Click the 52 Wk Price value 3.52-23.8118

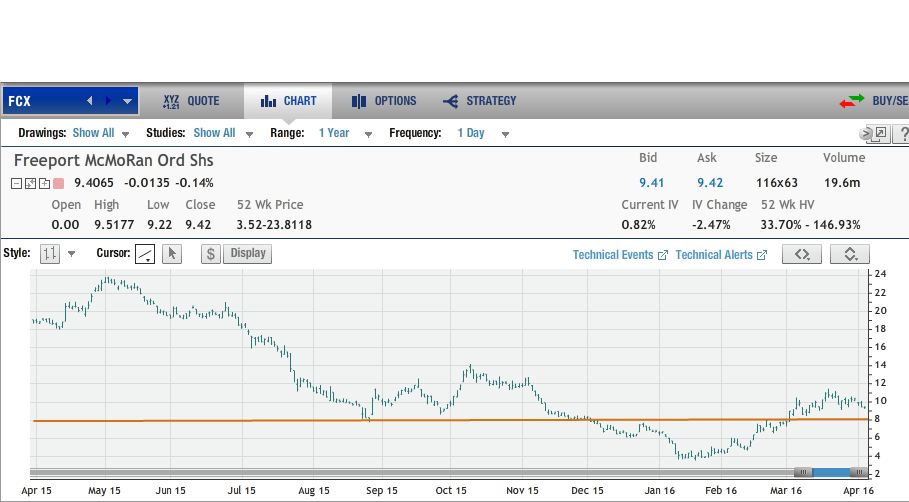(274, 225)
